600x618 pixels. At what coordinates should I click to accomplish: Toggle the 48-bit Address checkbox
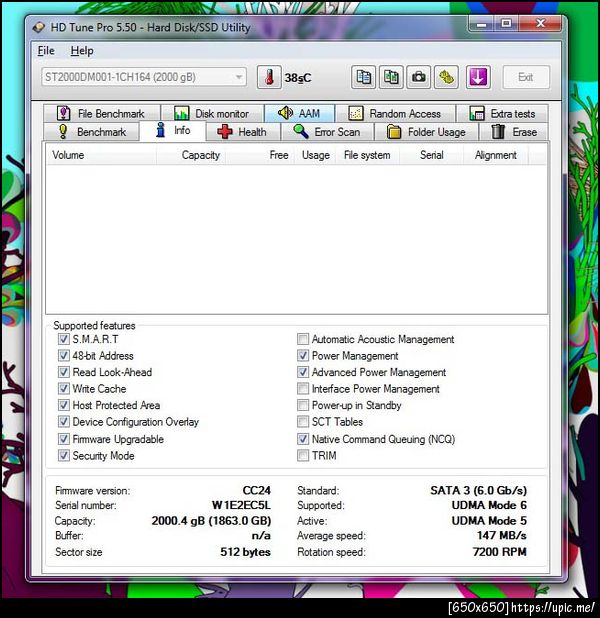click(x=63, y=356)
